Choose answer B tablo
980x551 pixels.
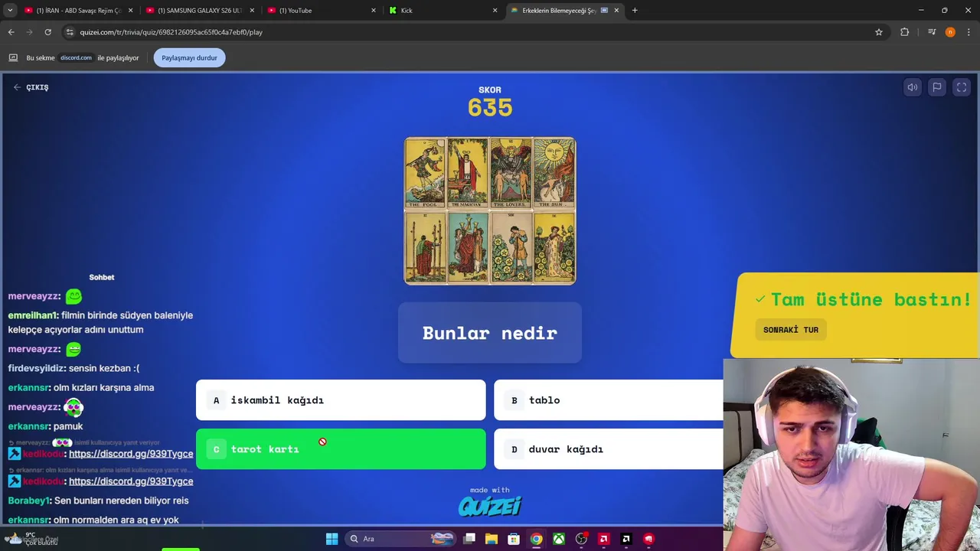(x=609, y=400)
